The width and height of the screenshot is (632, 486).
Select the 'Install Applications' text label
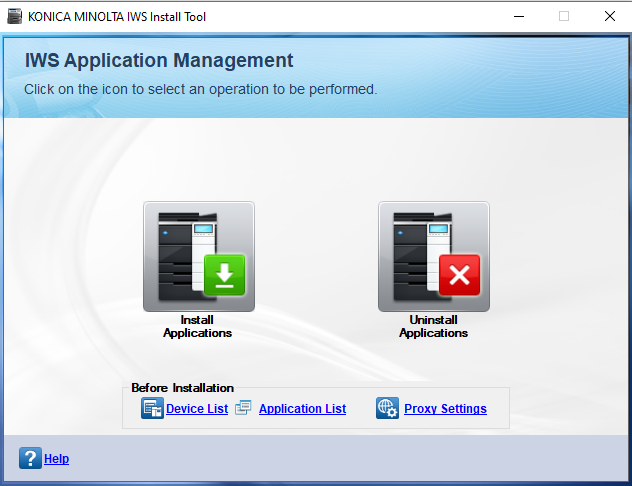198,326
